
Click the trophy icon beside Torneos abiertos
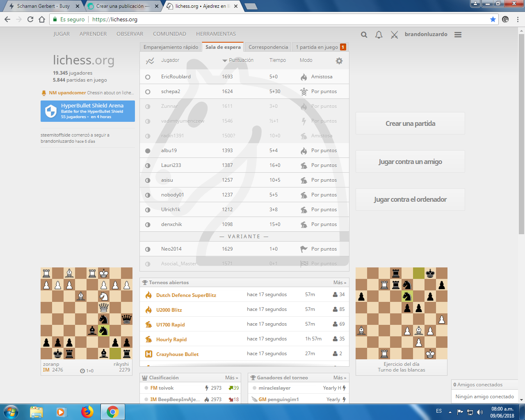click(145, 282)
